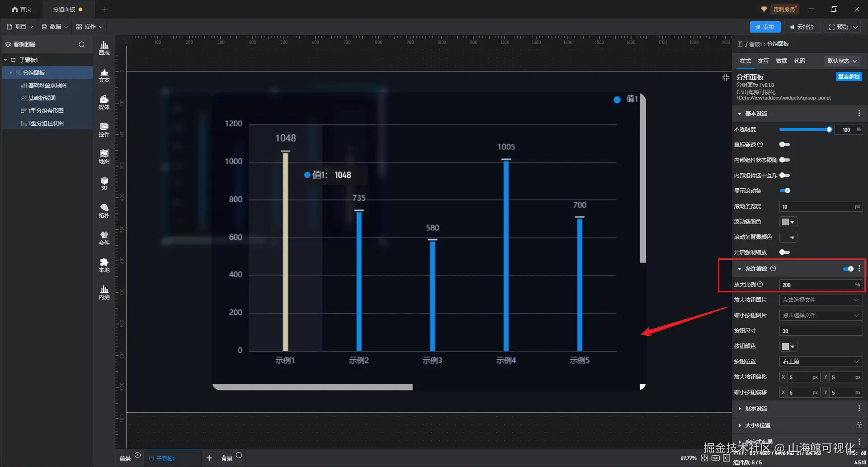The width and height of the screenshot is (868, 467).
Task: Disable the 显示滚动条 switch
Action: point(785,191)
